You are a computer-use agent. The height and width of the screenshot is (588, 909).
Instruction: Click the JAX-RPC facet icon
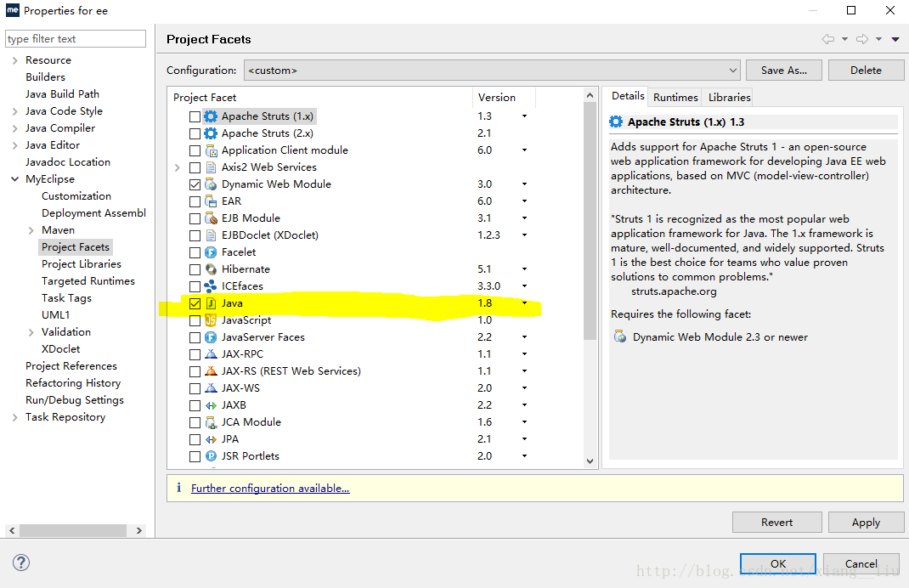pyautogui.click(x=211, y=354)
